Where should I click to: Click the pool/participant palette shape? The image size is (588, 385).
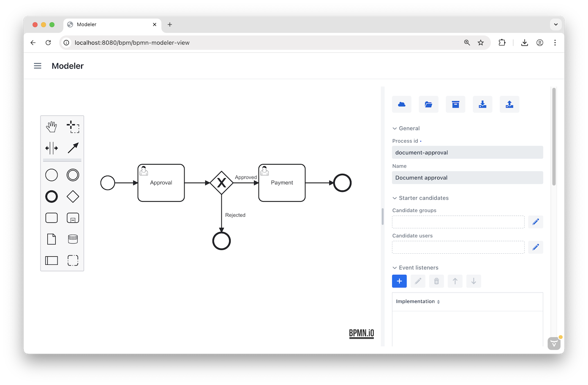pos(52,260)
